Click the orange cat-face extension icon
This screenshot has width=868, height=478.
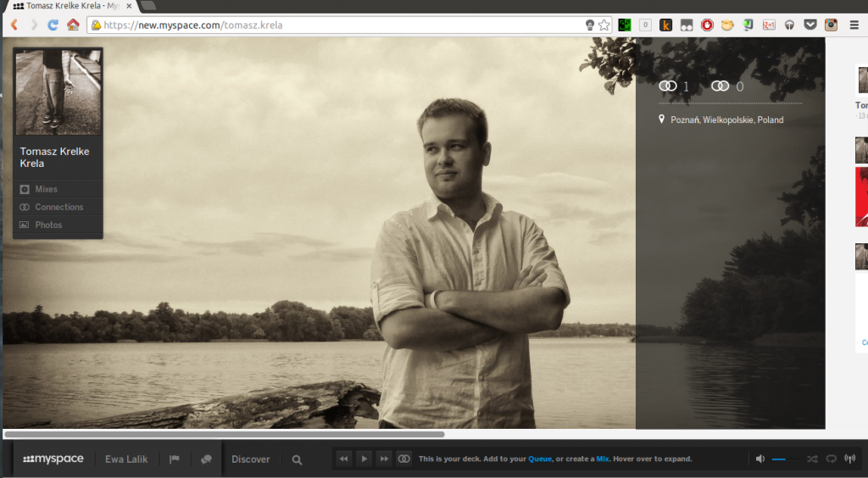click(x=727, y=25)
